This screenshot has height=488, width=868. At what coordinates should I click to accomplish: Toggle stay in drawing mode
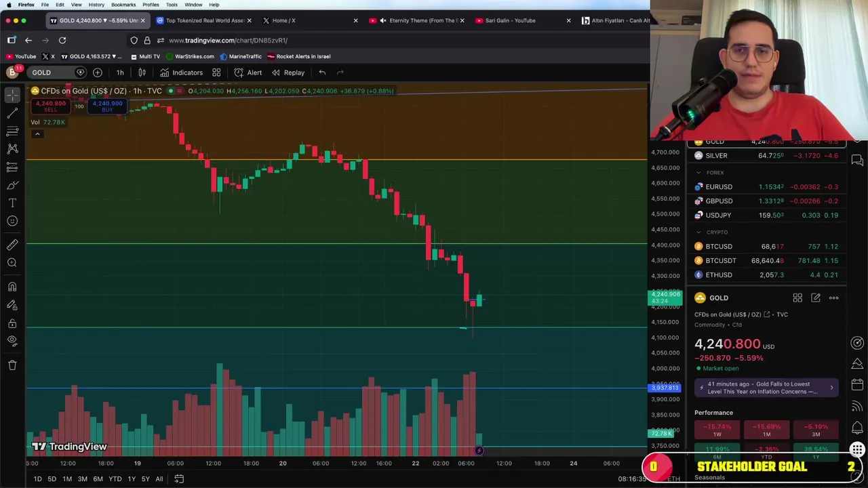[12, 305]
